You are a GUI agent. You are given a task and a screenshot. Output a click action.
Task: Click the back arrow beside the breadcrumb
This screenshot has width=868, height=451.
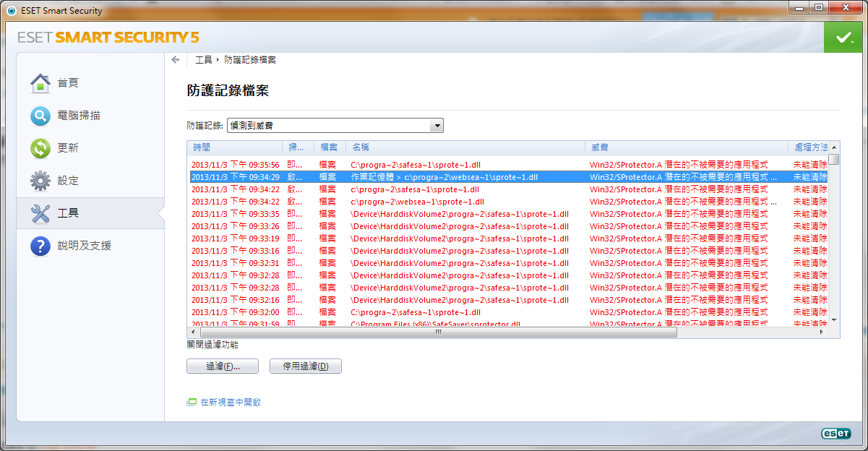pyautogui.click(x=176, y=60)
